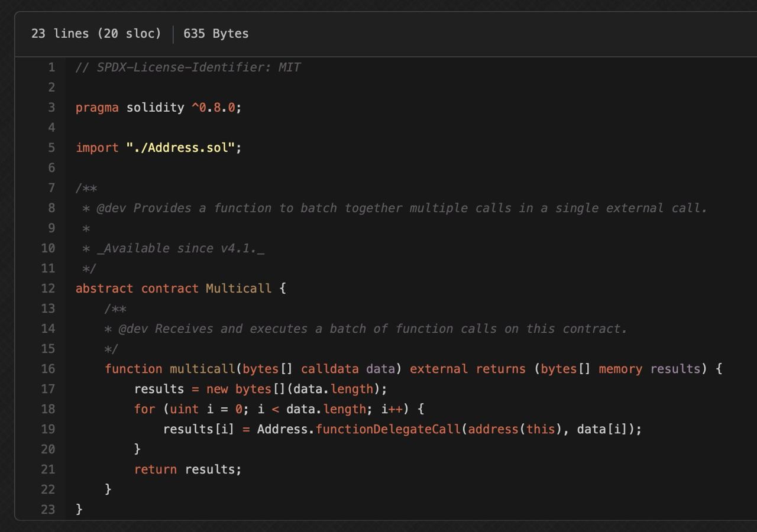Click the "multicall" function name
The width and height of the screenshot is (757, 532).
click(202, 369)
